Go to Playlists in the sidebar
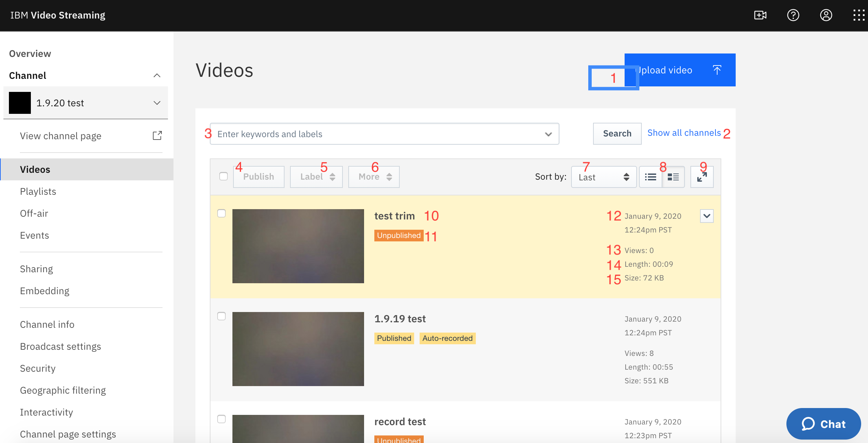 [x=38, y=191]
